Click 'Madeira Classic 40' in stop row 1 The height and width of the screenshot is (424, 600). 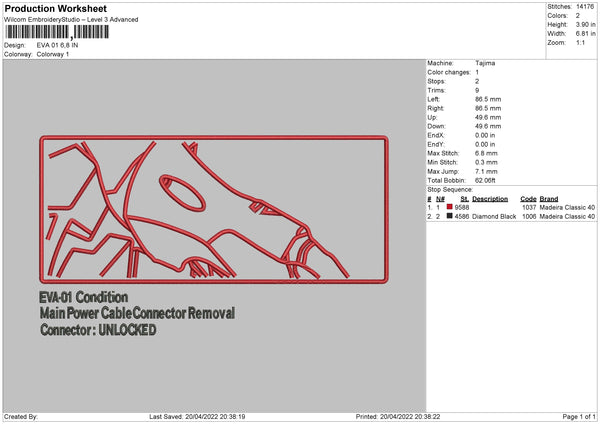[567, 207]
